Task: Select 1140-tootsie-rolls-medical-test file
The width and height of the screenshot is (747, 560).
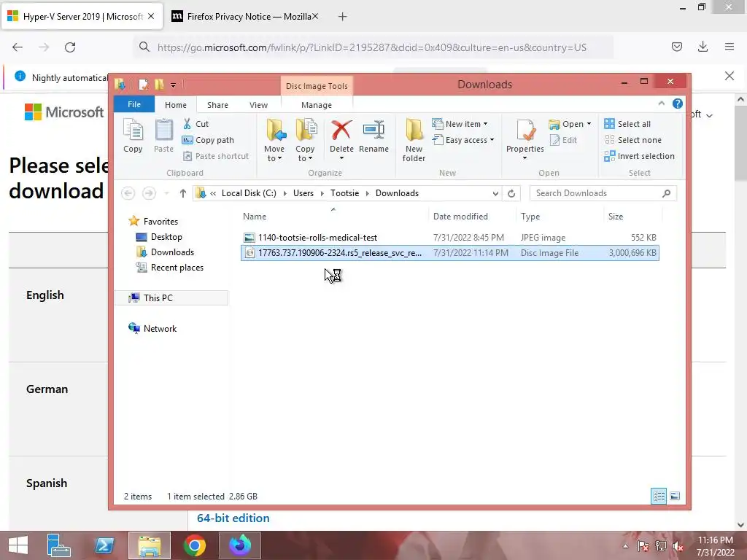Action: [x=449, y=237]
